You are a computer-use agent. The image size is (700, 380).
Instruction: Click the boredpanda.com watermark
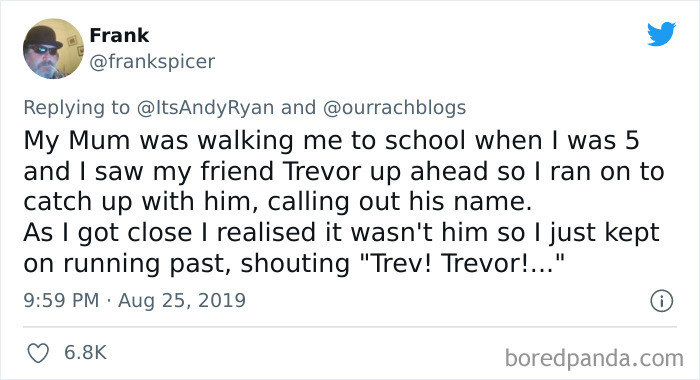594,358
